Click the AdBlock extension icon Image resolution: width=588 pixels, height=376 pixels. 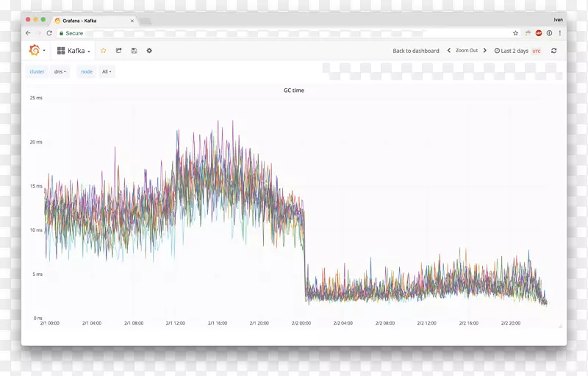click(x=539, y=33)
